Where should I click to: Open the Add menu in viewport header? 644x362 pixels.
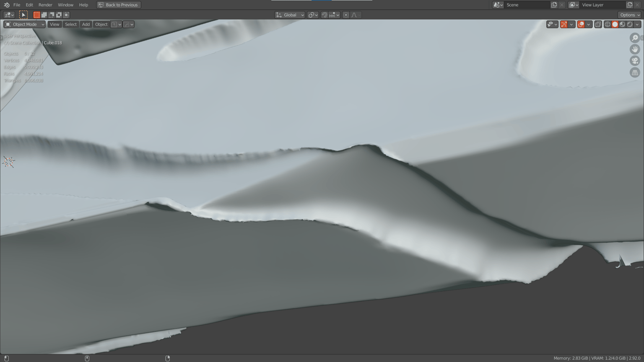tap(86, 24)
